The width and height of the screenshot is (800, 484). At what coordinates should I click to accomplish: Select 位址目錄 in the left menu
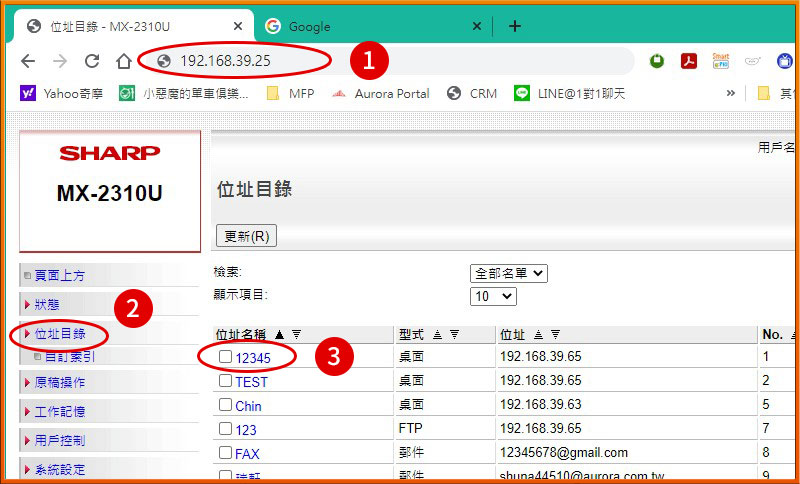pos(60,334)
